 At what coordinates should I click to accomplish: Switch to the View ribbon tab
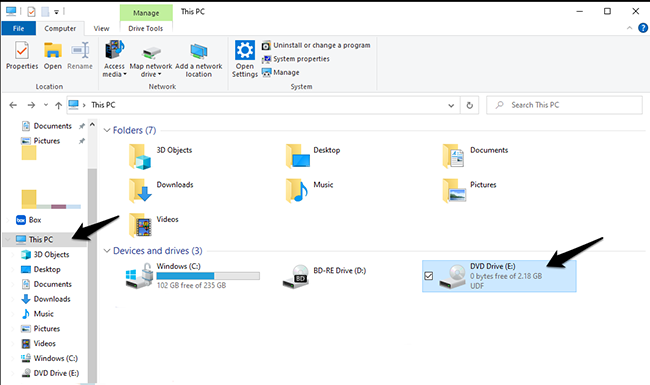tap(101, 28)
